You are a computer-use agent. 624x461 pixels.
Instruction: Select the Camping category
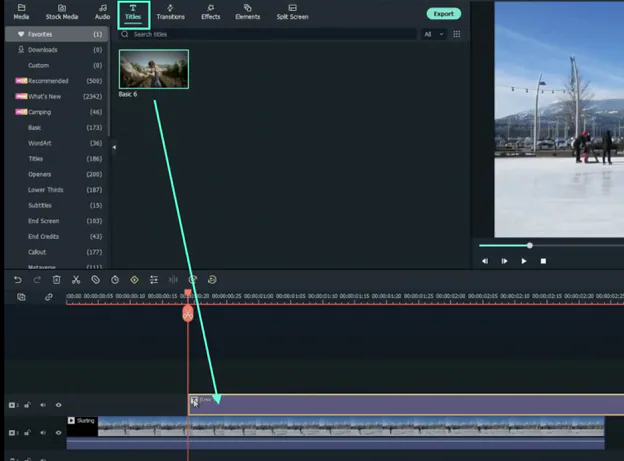click(56, 112)
